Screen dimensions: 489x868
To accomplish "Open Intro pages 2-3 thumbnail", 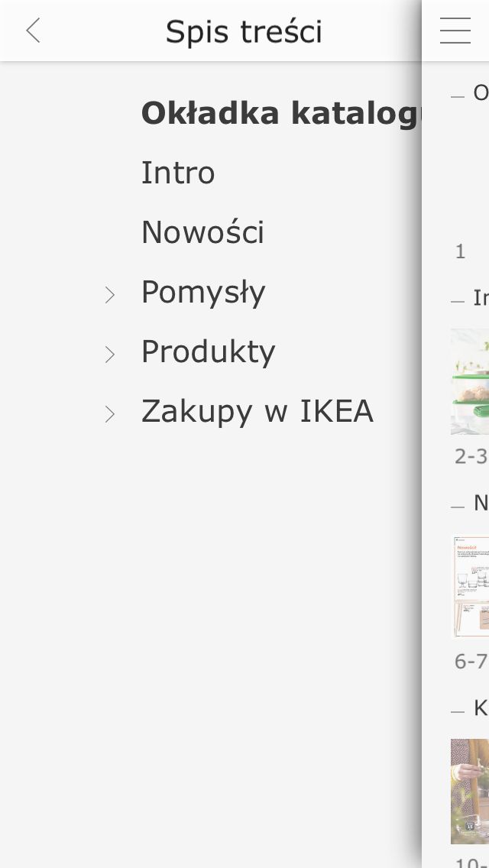I will 470,381.
